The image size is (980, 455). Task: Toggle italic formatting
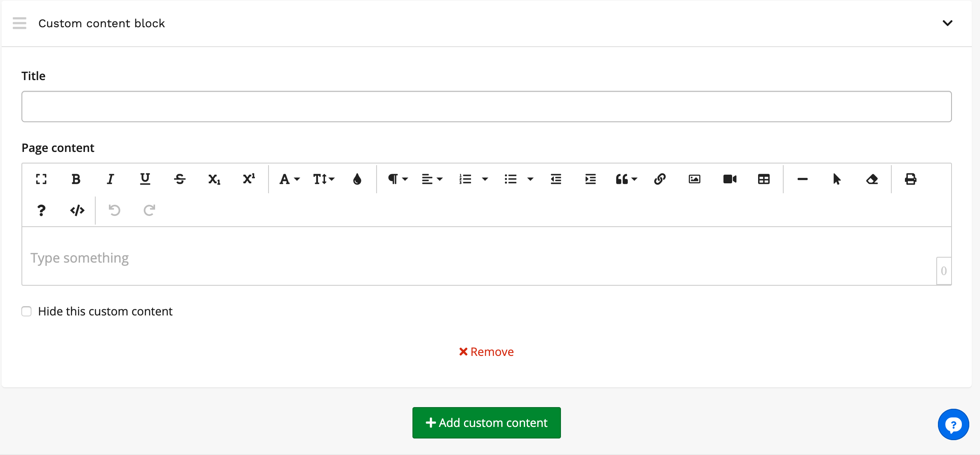click(111, 179)
